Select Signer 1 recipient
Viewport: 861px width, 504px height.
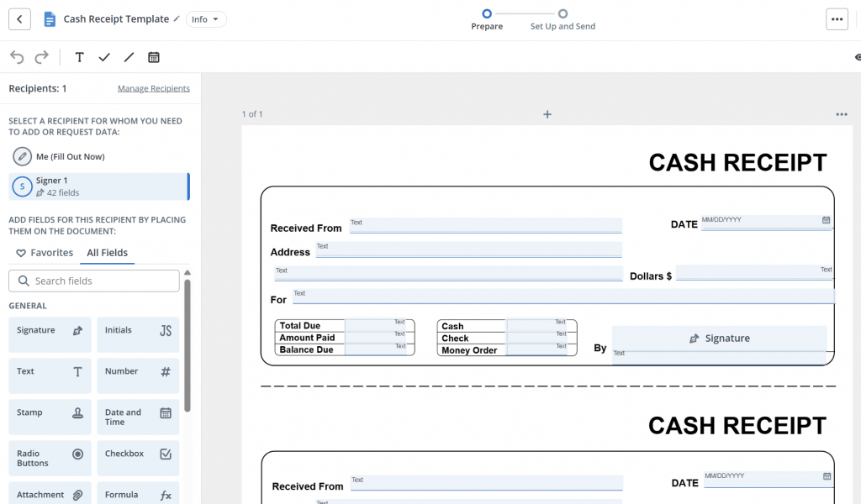point(99,186)
